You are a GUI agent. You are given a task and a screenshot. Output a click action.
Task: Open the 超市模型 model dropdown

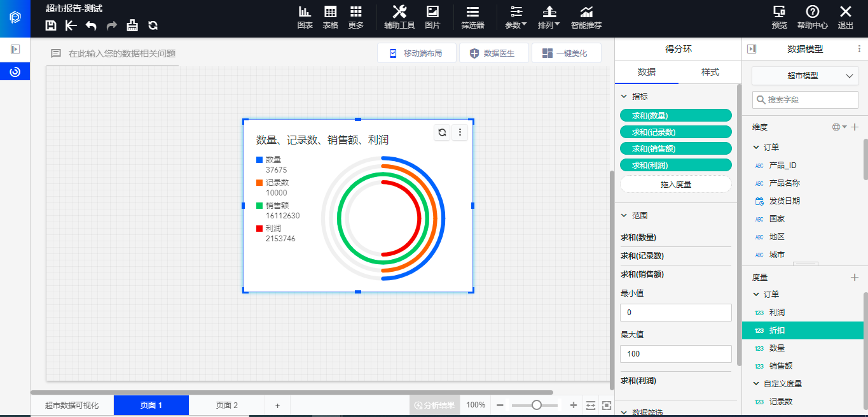(x=804, y=76)
